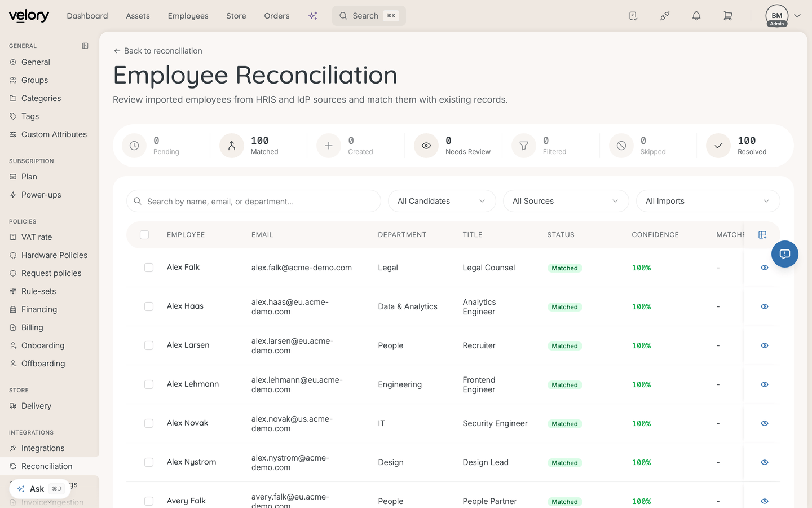Click the Pending clock stat icon
Viewport: 812px width, 508px height.
pyautogui.click(x=134, y=146)
